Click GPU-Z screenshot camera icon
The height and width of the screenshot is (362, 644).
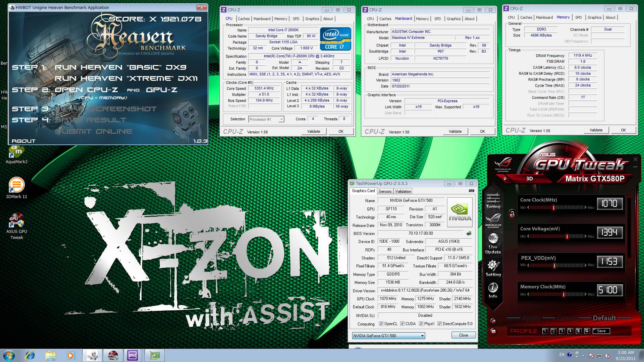471,191
